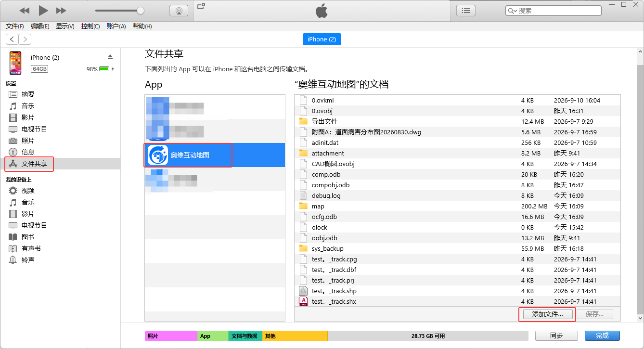
Task: Click the 完成 button
Action: point(602,336)
